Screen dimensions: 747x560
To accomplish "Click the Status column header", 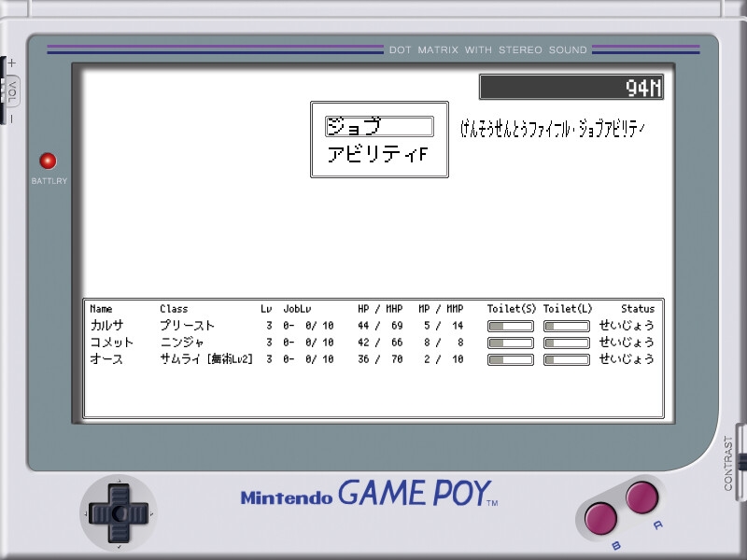I will (x=638, y=309).
